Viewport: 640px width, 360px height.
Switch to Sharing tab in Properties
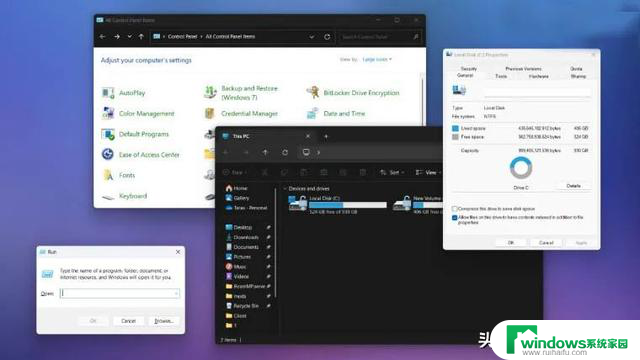click(578, 76)
